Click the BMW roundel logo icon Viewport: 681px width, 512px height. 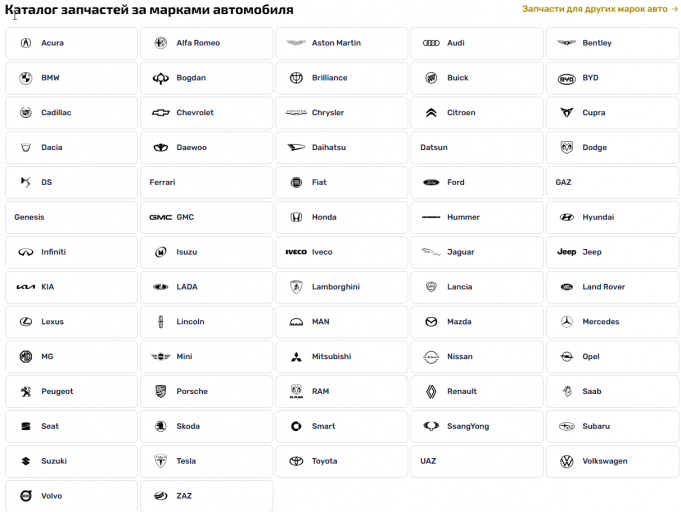click(x=26, y=78)
